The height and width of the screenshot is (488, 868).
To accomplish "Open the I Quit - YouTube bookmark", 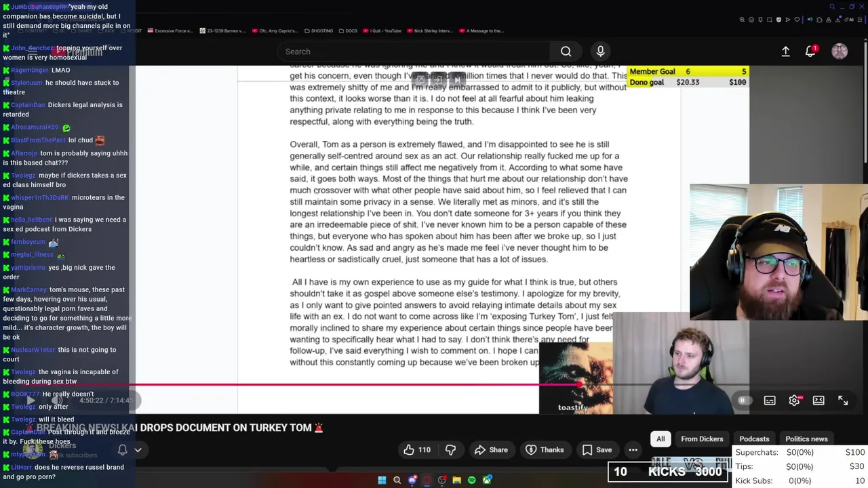I will click(382, 30).
